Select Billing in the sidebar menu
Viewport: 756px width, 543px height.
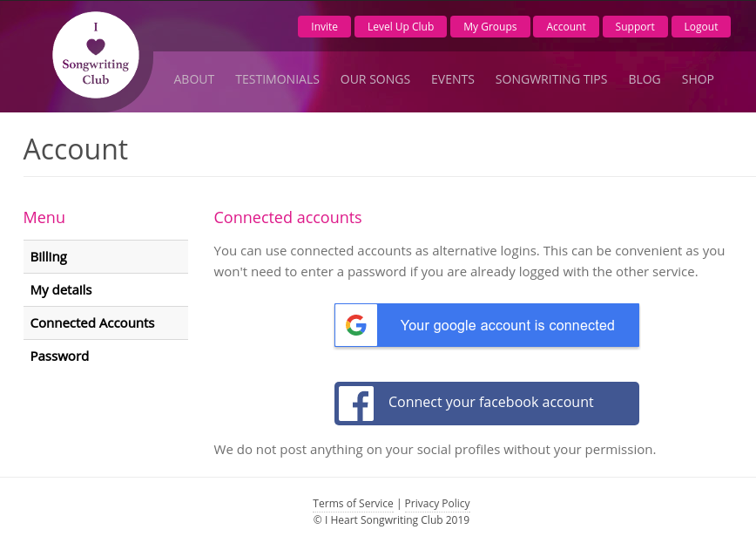49,257
